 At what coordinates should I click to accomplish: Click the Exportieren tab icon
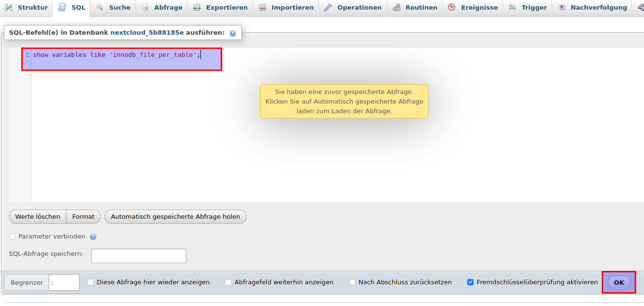coord(196,7)
